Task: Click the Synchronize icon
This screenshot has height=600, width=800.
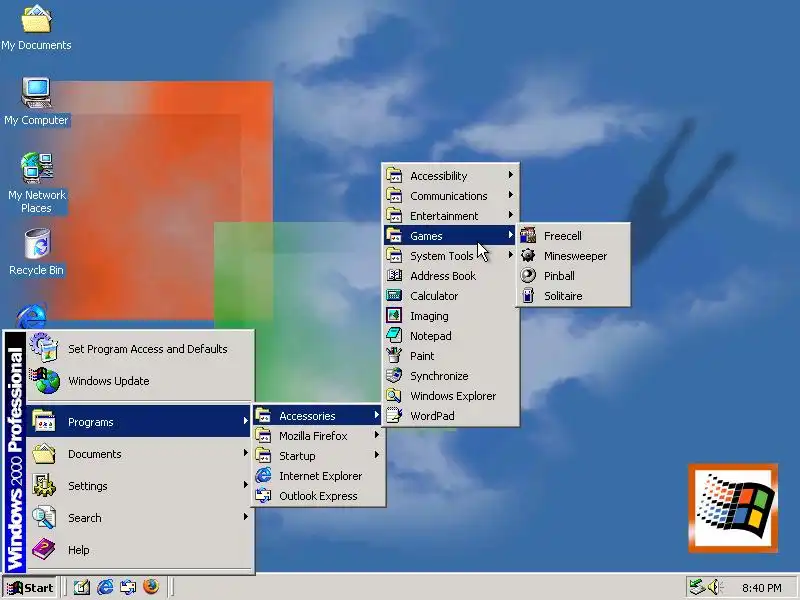Action: point(394,376)
